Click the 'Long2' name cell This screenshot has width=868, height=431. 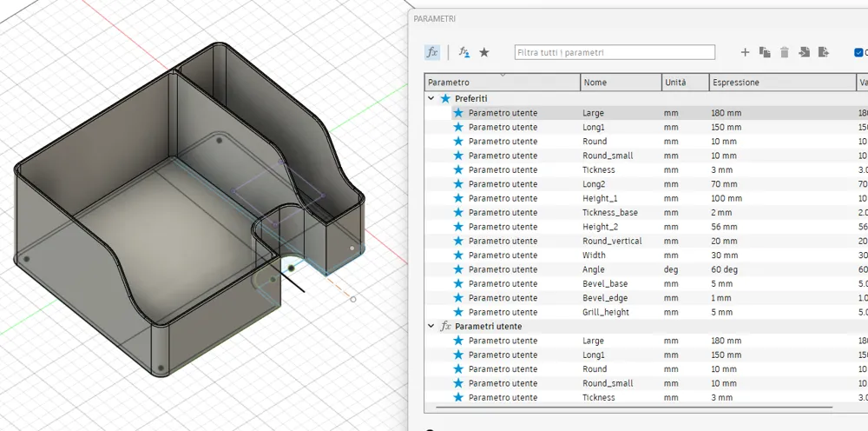coord(594,184)
